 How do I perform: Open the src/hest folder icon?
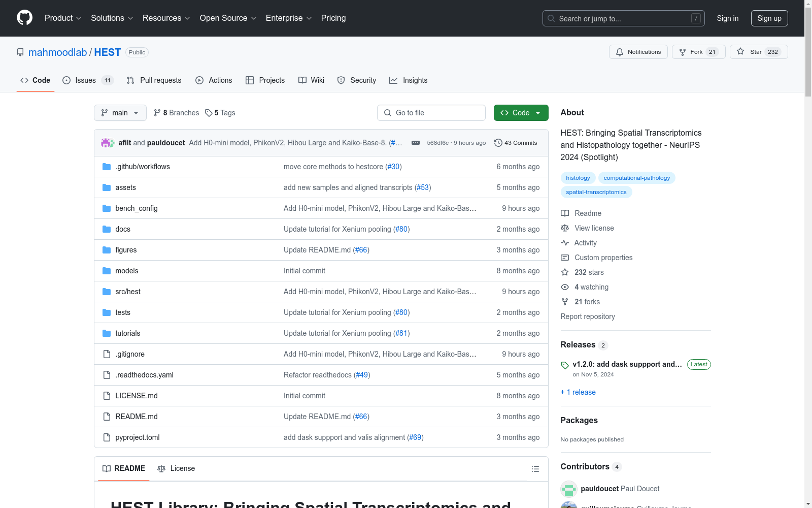[107, 292]
